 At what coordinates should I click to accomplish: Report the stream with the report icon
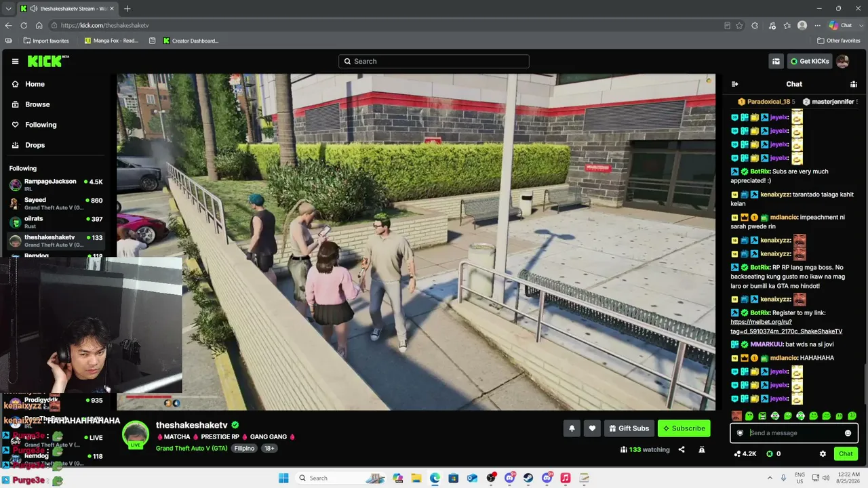click(702, 449)
